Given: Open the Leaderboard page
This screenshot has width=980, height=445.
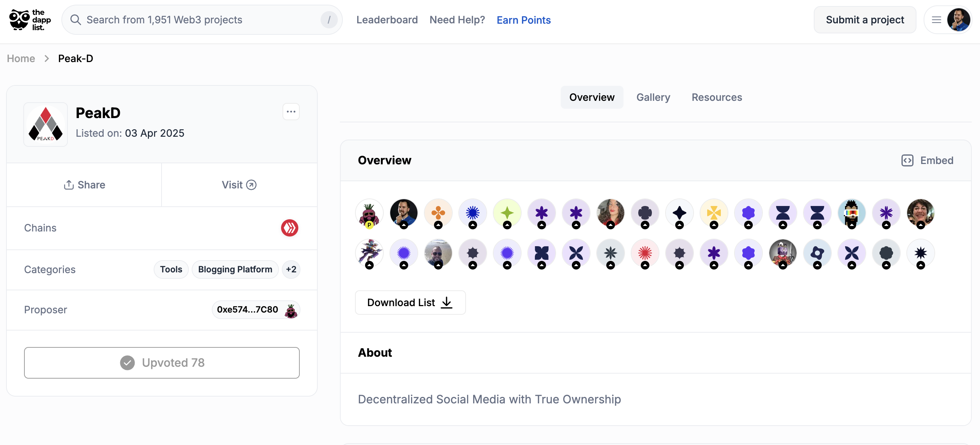Looking at the screenshot, I should [387, 20].
